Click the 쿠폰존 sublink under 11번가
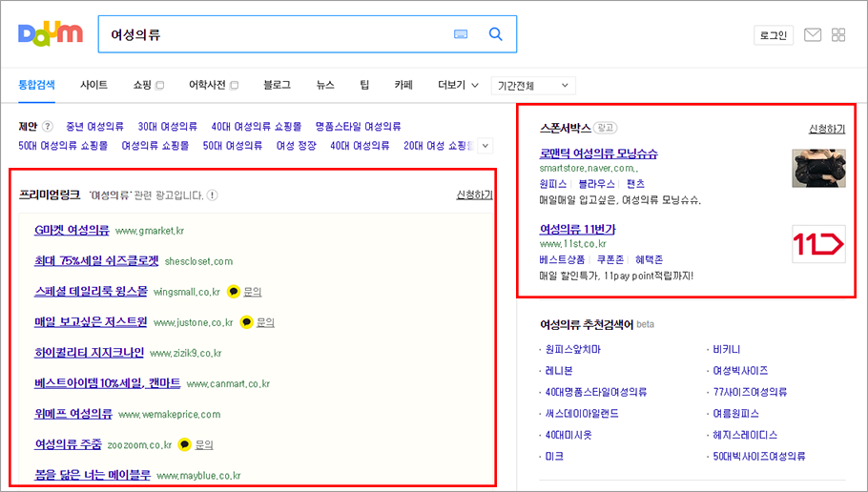Viewport: 868px width, 492px height. click(610, 259)
